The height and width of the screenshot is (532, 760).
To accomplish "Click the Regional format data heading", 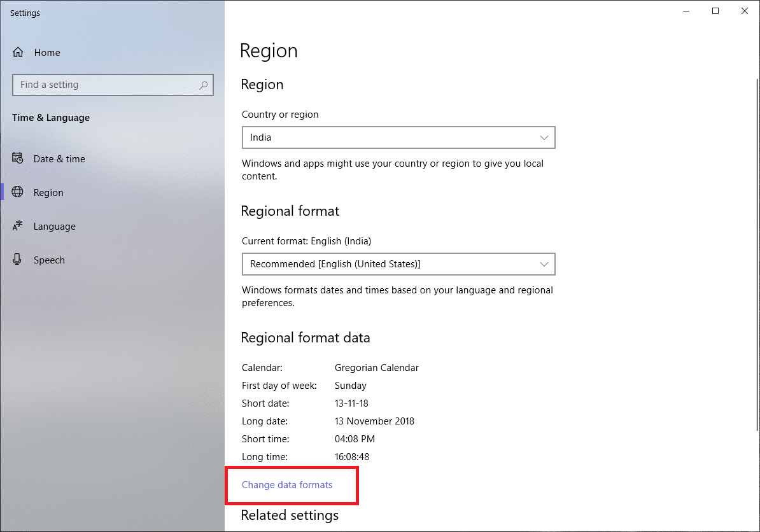I will click(306, 338).
